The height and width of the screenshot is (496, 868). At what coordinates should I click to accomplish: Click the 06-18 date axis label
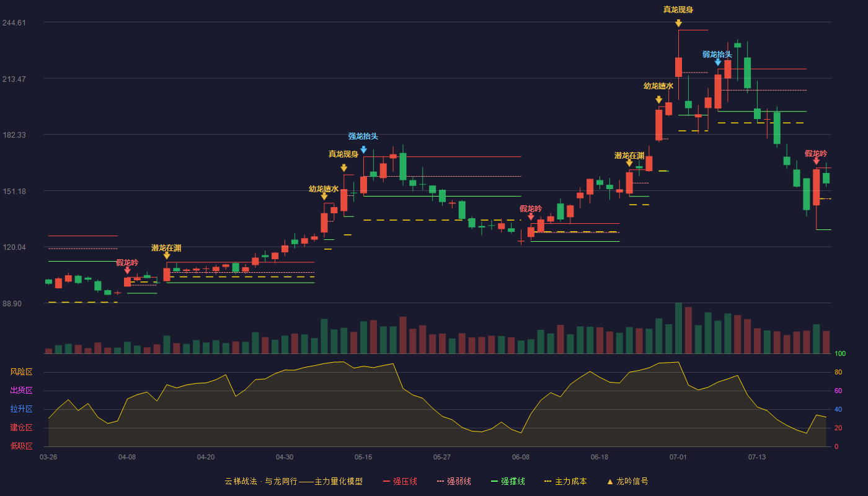click(x=600, y=457)
